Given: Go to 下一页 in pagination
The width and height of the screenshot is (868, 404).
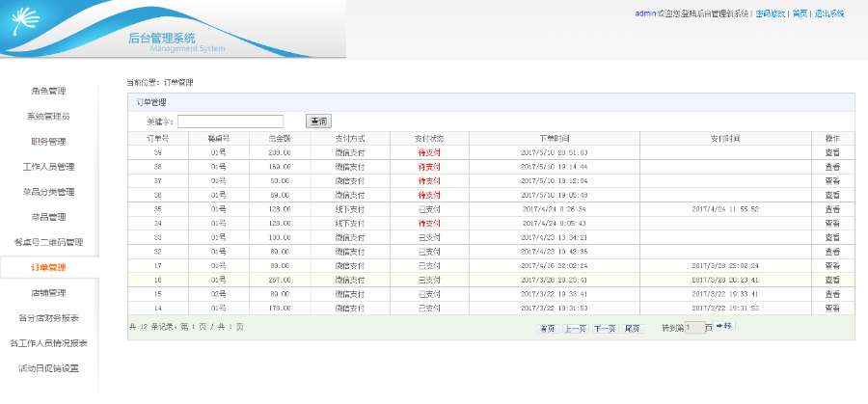Looking at the screenshot, I should [x=605, y=329].
